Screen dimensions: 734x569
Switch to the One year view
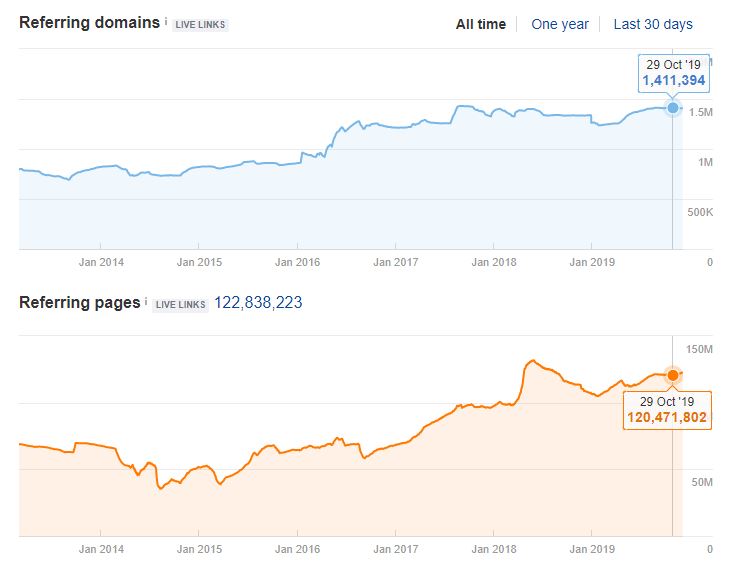[x=560, y=24]
